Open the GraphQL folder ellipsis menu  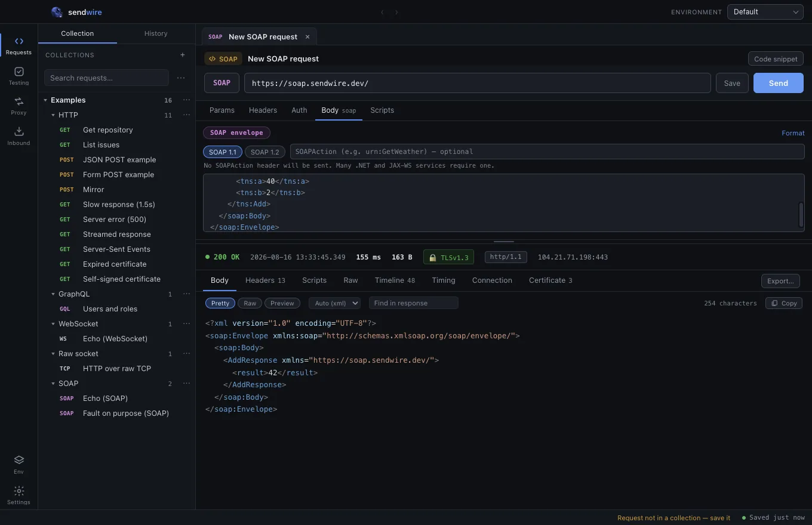(187, 294)
